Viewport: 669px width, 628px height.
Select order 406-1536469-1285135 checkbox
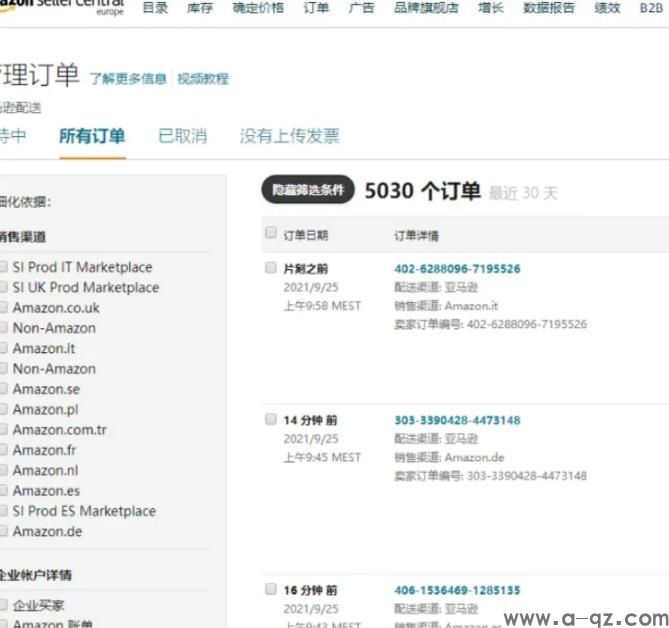point(271,589)
